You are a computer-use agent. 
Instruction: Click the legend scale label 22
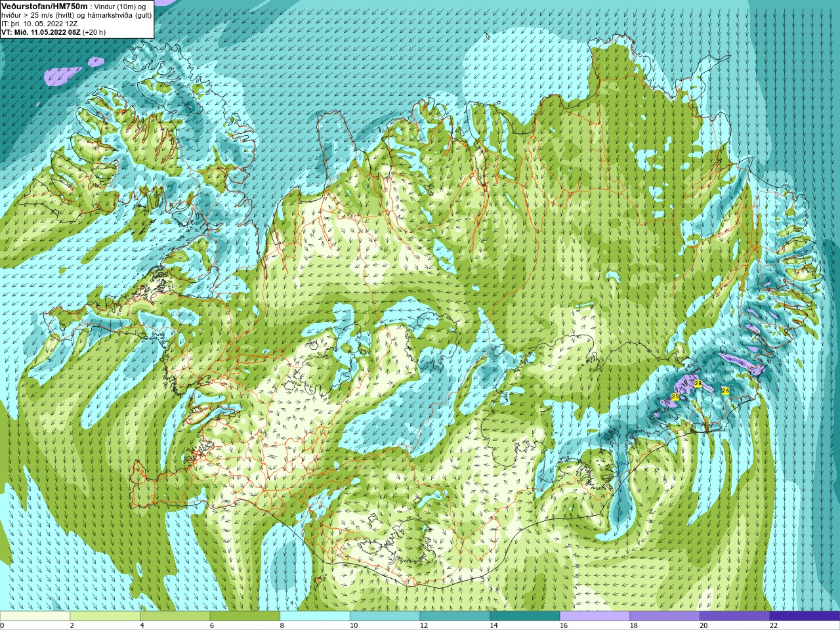[x=774, y=626]
